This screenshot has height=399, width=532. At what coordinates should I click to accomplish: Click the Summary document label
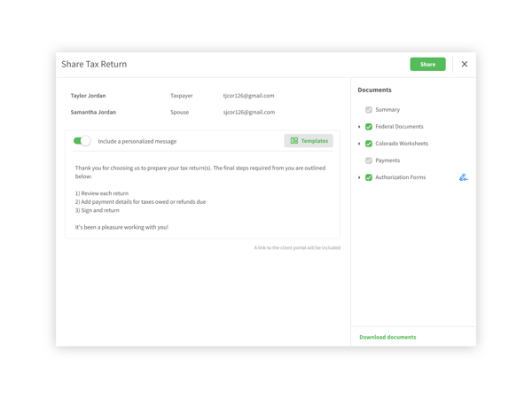387,110
